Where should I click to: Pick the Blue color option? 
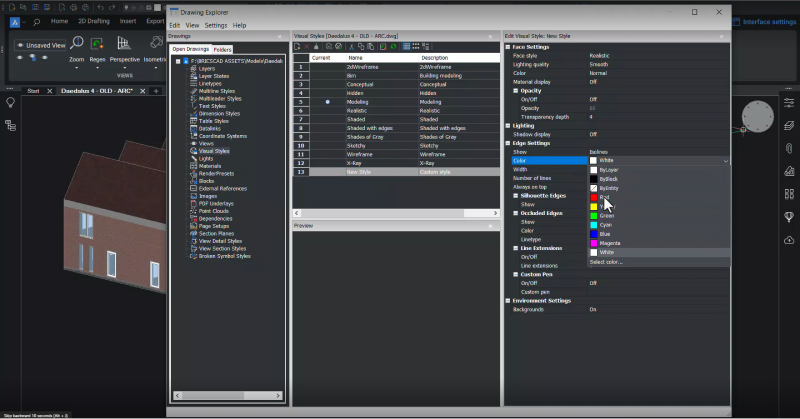[x=659, y=234]
